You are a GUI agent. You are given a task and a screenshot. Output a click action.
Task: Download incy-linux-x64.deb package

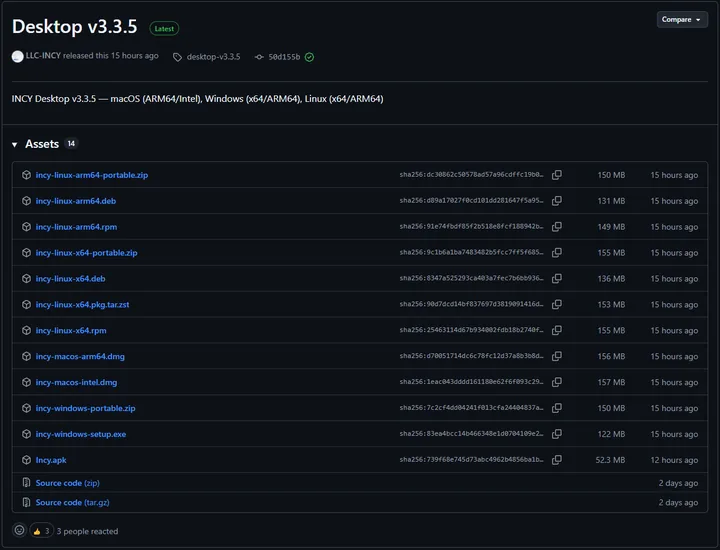70,279
